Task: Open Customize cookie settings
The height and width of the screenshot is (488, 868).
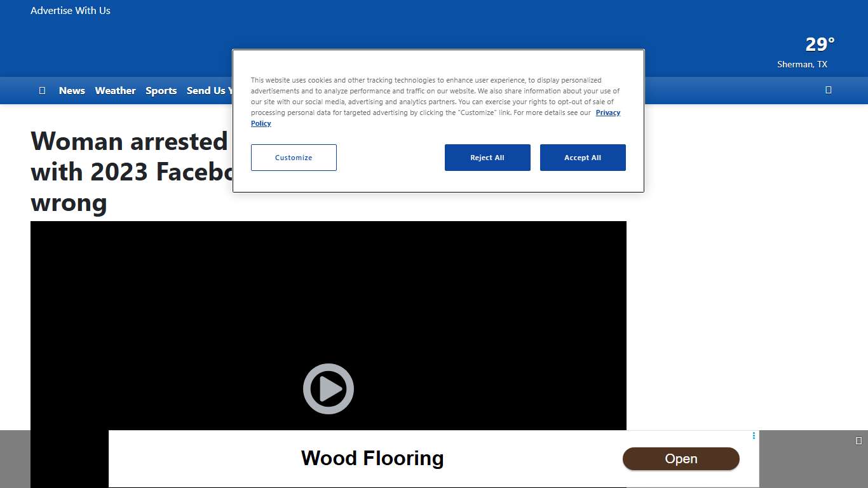Action: pyautogui.click(x=294, y=158)
